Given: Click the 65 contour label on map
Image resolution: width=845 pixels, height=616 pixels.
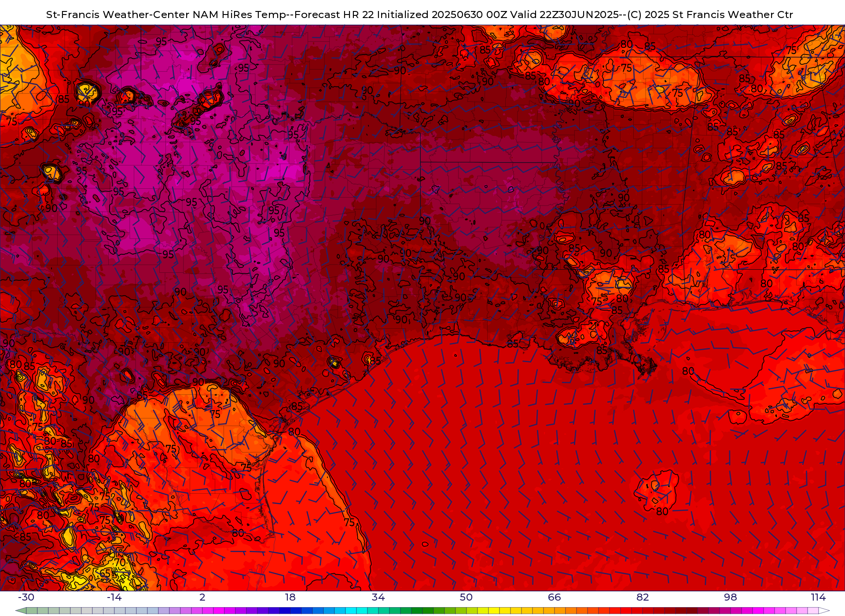Looking at the screenshot, I should point(106,574).
